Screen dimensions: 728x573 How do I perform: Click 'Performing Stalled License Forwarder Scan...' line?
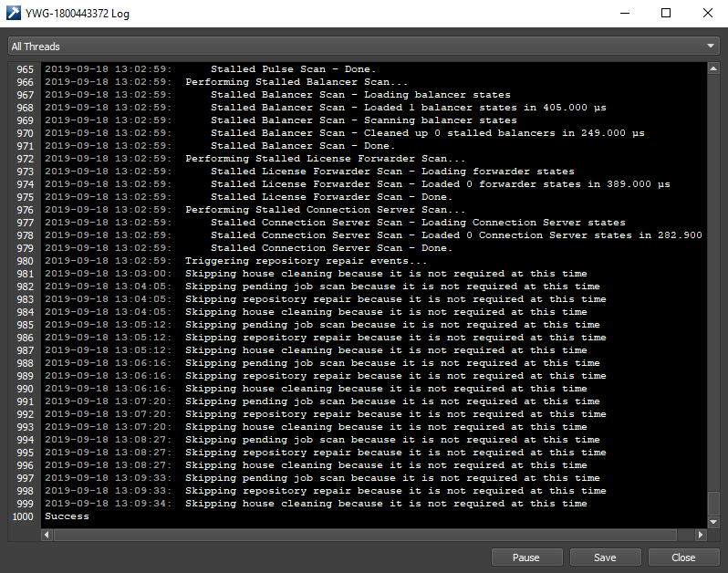[255, 159]
